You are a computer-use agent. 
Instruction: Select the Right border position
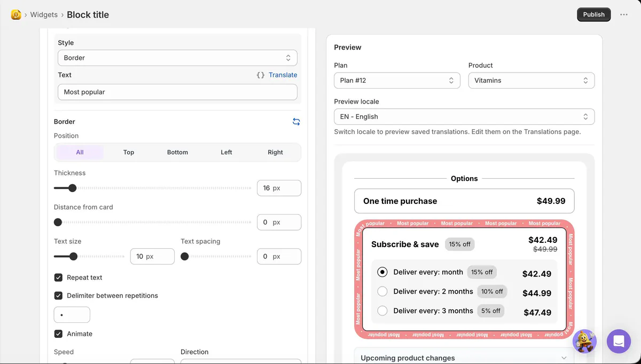tap(276, 152)
